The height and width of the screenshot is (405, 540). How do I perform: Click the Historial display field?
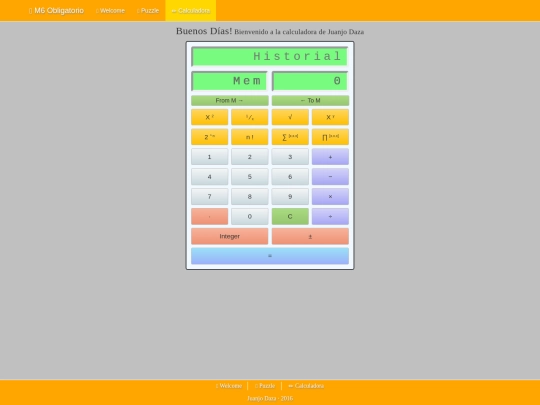pos(270,56)
